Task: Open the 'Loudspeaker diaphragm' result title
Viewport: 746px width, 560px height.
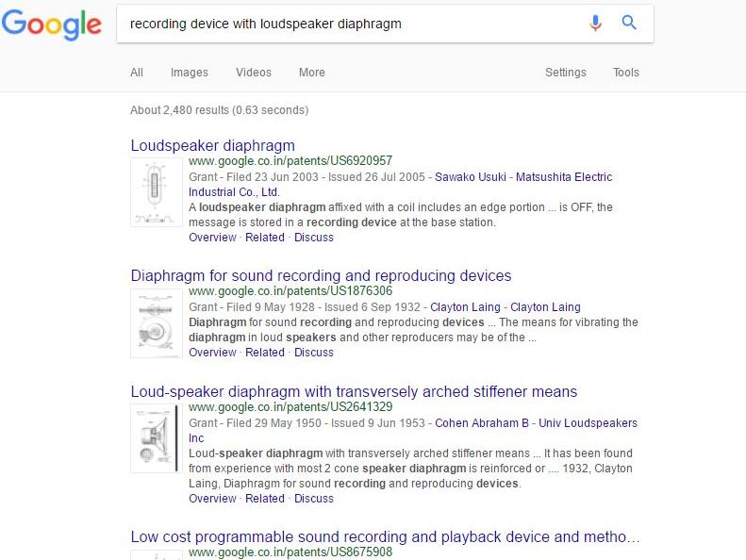Action: [212, 146]
